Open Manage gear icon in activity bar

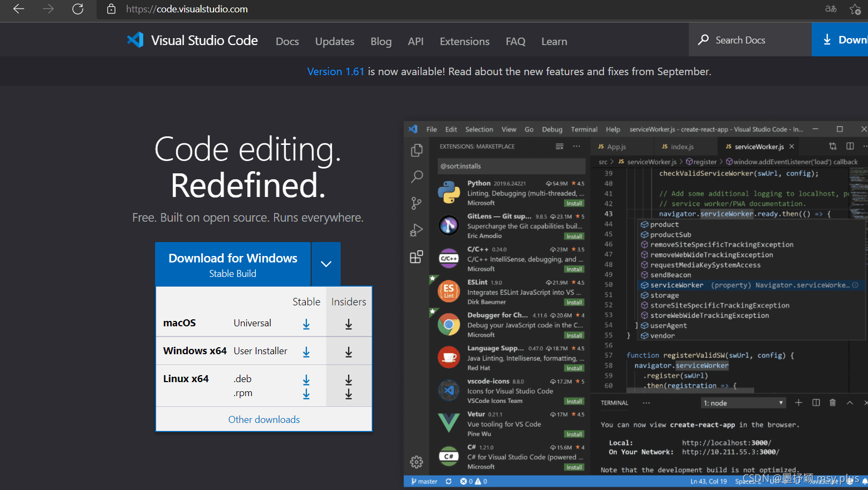point(417,462)
